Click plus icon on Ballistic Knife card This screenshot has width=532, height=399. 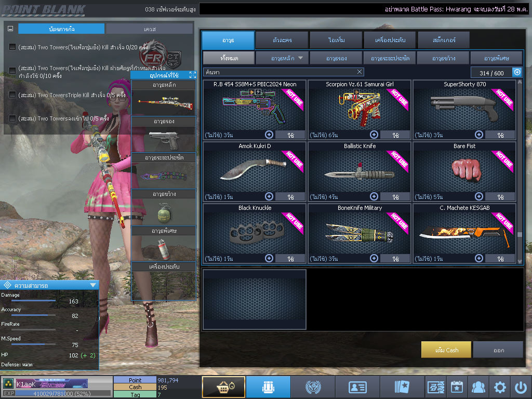[x=374, y=196]
